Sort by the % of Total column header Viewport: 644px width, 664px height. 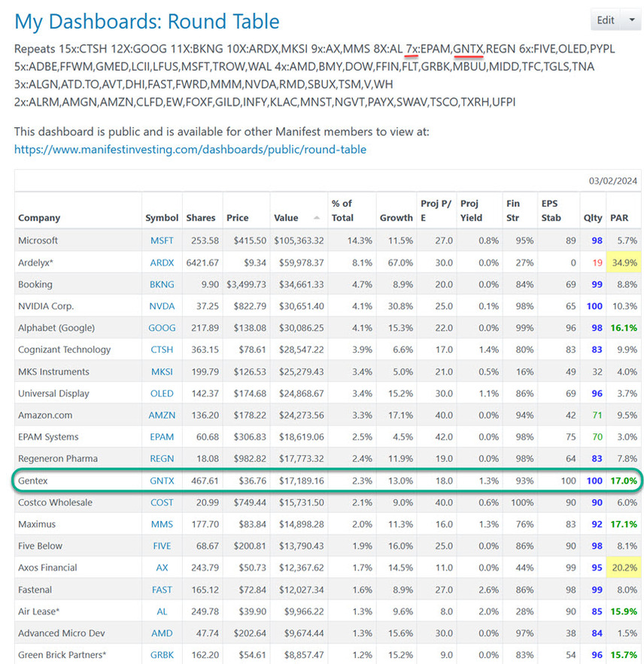click(342, 211)
